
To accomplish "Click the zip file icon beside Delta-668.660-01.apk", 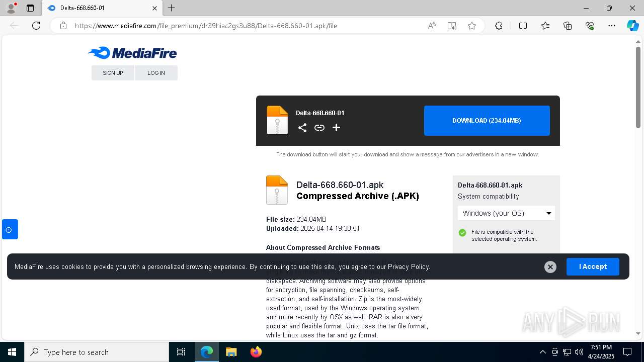I will (277, 190).
